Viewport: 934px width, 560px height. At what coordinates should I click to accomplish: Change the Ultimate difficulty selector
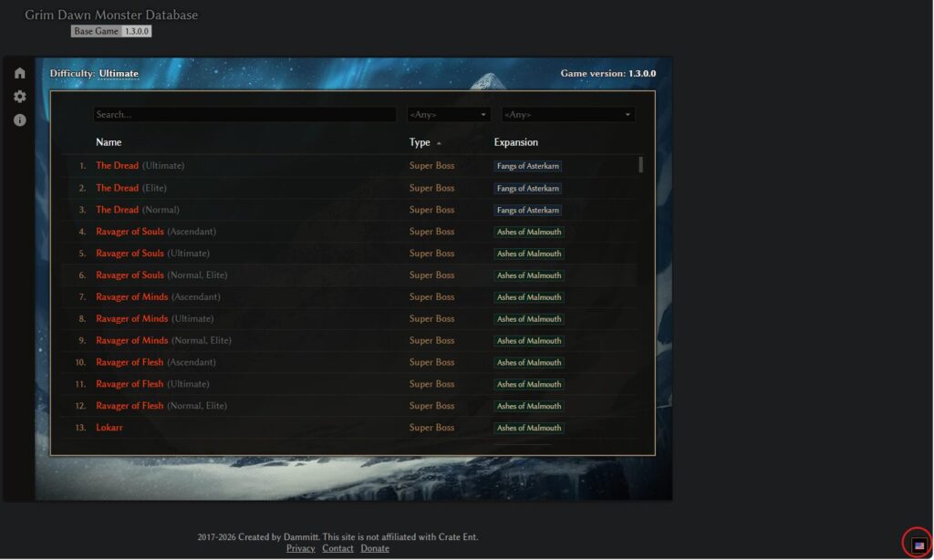tap(119, 73)
